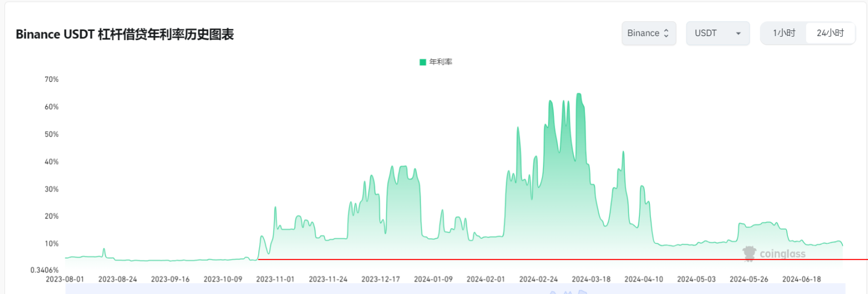
Task: Click the 2024-01-09 date label
Action: tap(433, 279)
